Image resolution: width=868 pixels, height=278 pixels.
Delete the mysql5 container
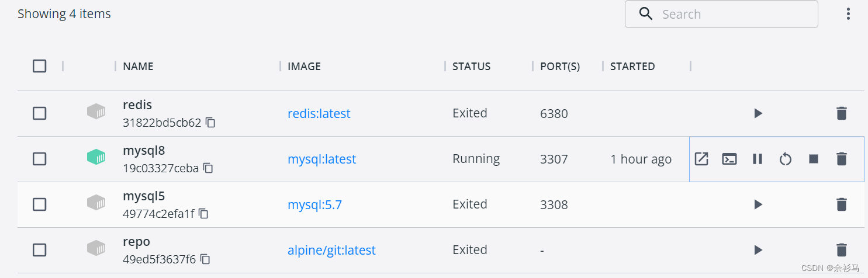pos(841,204)
